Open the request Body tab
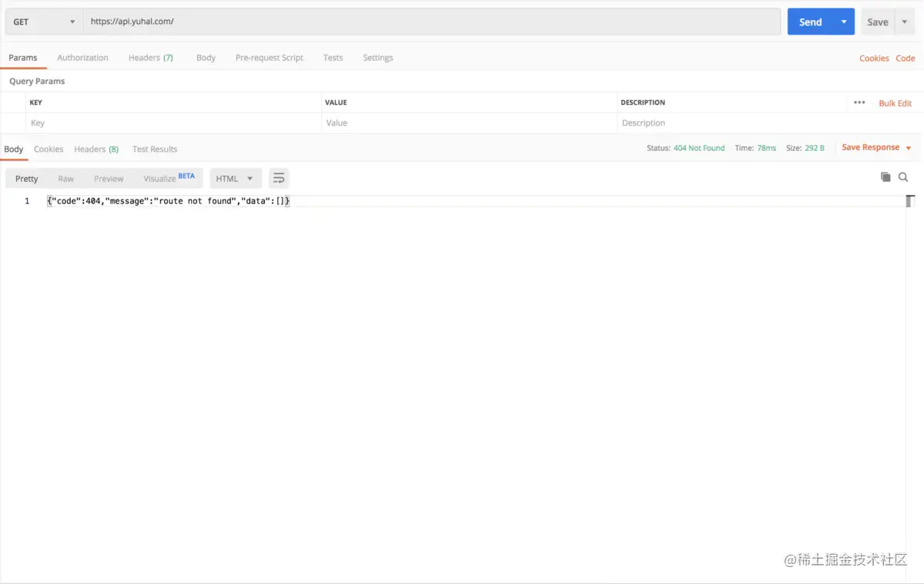Viewport: 924px width, 584px height. point(206,58)
